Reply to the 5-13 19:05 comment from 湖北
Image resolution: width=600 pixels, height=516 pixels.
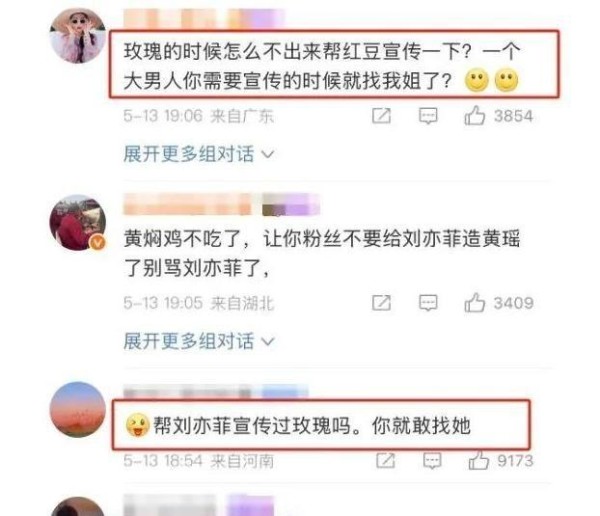tap(428, 303)
